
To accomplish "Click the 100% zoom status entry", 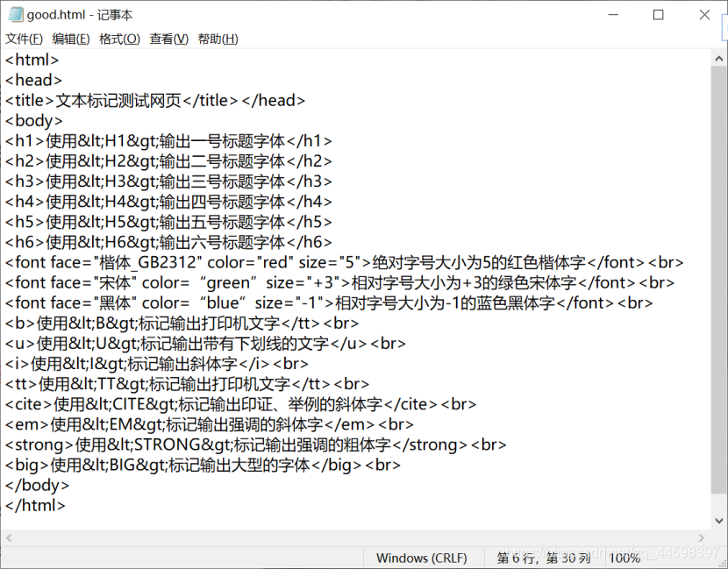I will (x=625, y=558).
